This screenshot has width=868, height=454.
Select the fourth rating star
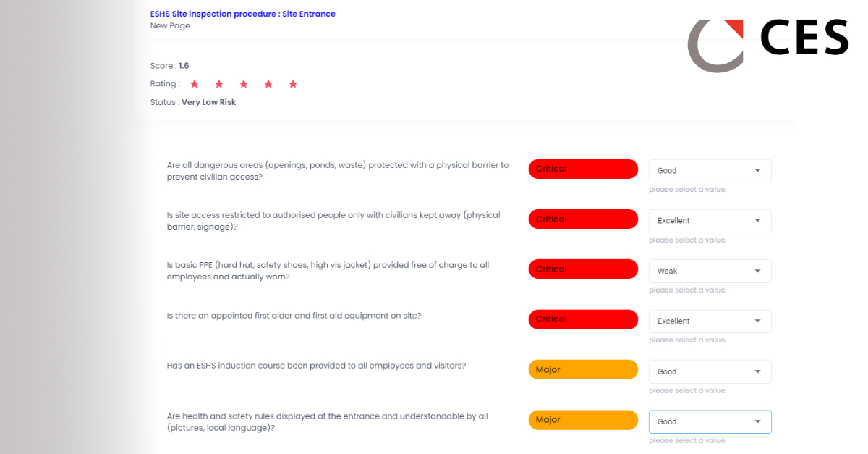coord(268,84)
